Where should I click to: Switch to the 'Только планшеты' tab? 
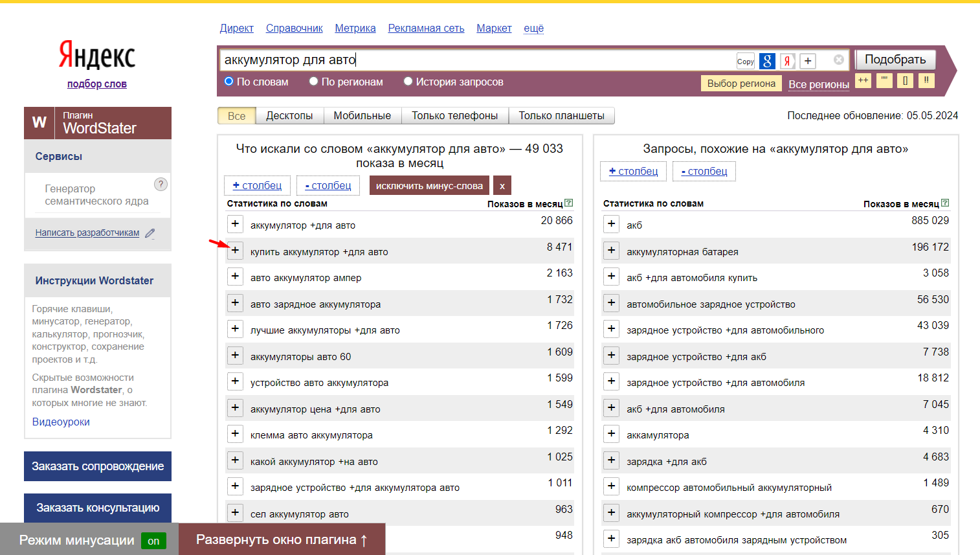point(562,116)
